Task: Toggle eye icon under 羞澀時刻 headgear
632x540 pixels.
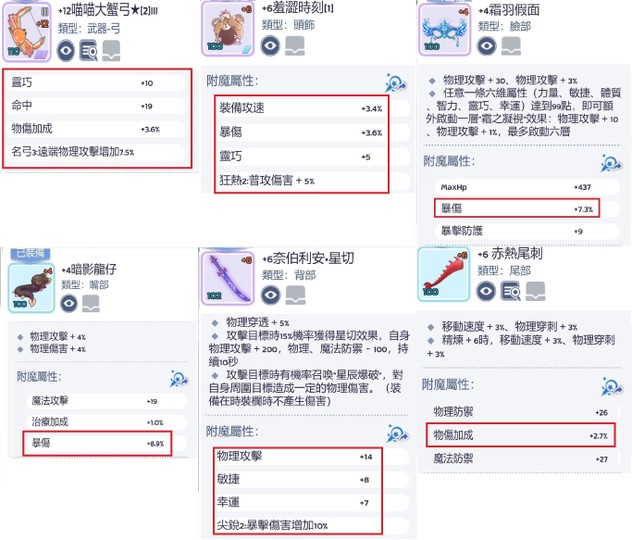Action: [270, 45]
